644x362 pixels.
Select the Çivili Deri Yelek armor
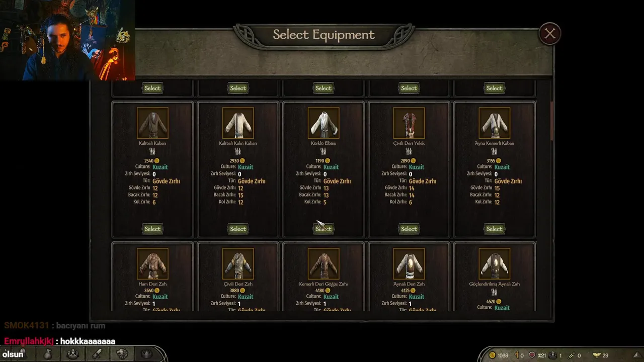pos(409,229)
